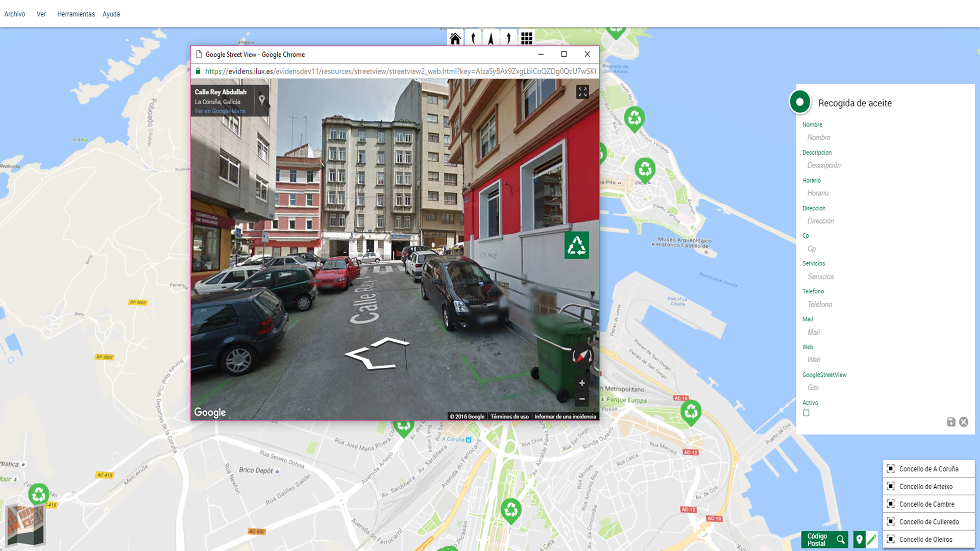Viewport: 980px width, 551px height.
Task: Click Ver en Google Maps link
Action: pos(220,111)
